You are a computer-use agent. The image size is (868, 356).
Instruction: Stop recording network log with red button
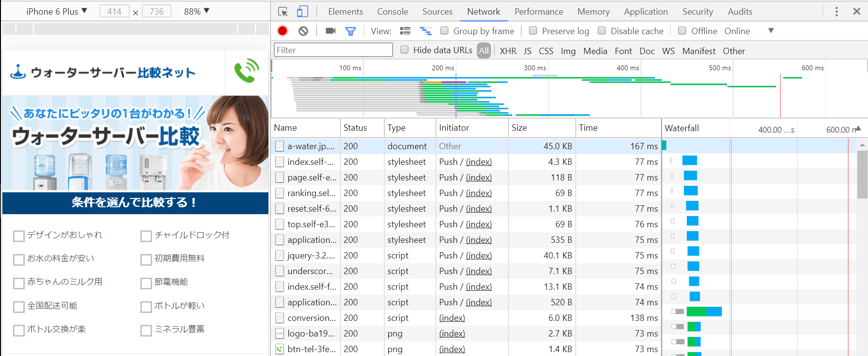283,31
